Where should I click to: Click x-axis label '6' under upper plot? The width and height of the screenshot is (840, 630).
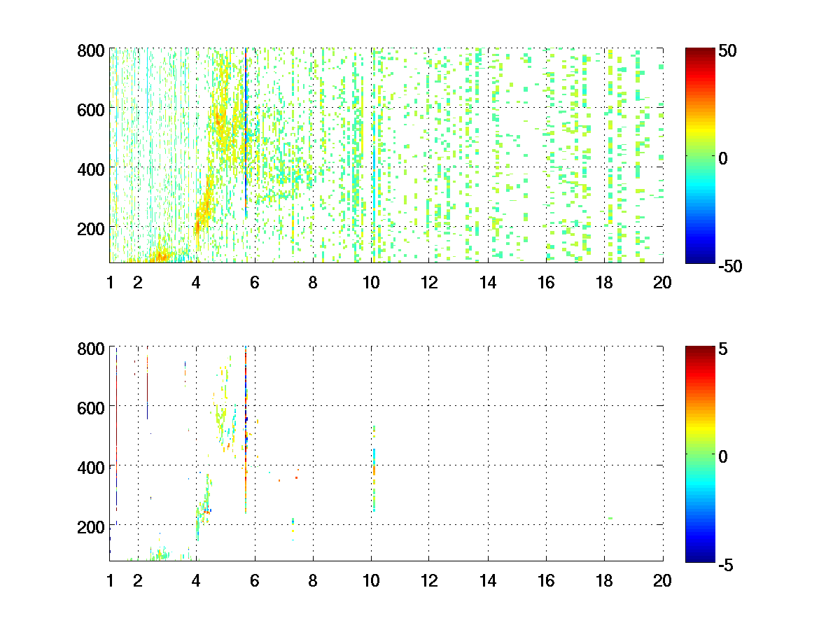tap(255, 282)
